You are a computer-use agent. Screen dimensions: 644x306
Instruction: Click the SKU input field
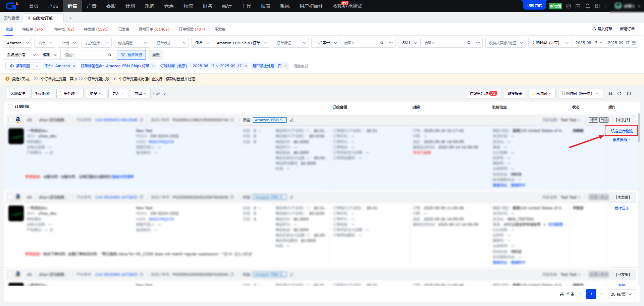click(x=443, y=43)
